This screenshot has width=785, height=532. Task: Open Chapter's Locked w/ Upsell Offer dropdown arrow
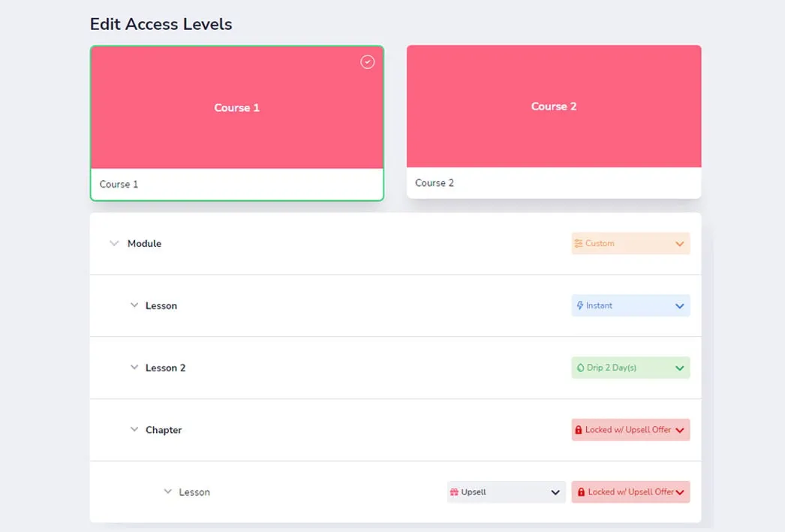pyautogui.click(x=679, y=431)
